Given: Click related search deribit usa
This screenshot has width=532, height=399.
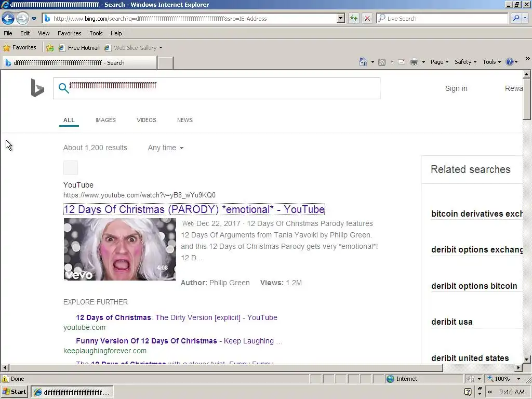Looking at the screenshot, I should 451,322.
